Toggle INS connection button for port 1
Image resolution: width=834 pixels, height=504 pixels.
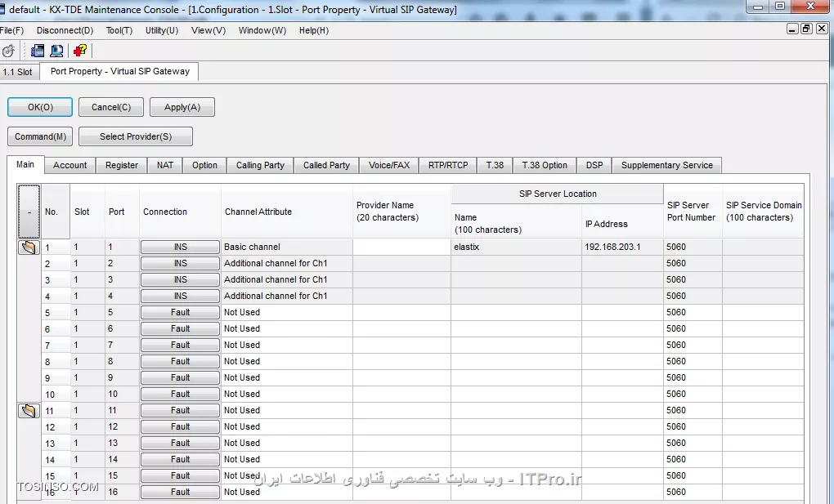pos(181,248)
